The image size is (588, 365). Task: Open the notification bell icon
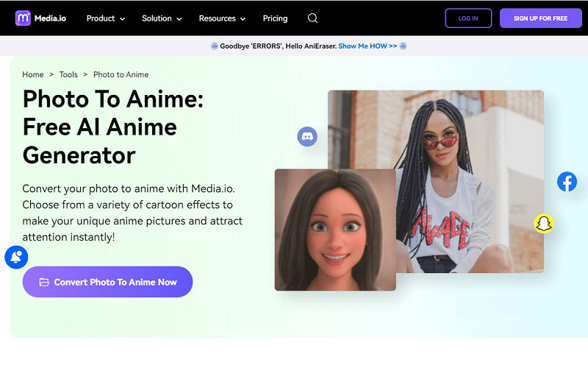click(16, 258)
